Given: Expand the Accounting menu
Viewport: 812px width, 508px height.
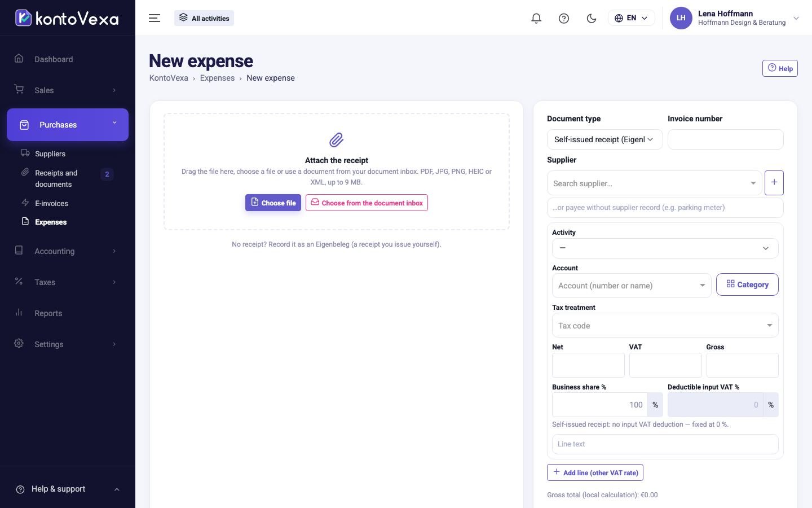Looking at the screenshot, I should click(68, 251).
